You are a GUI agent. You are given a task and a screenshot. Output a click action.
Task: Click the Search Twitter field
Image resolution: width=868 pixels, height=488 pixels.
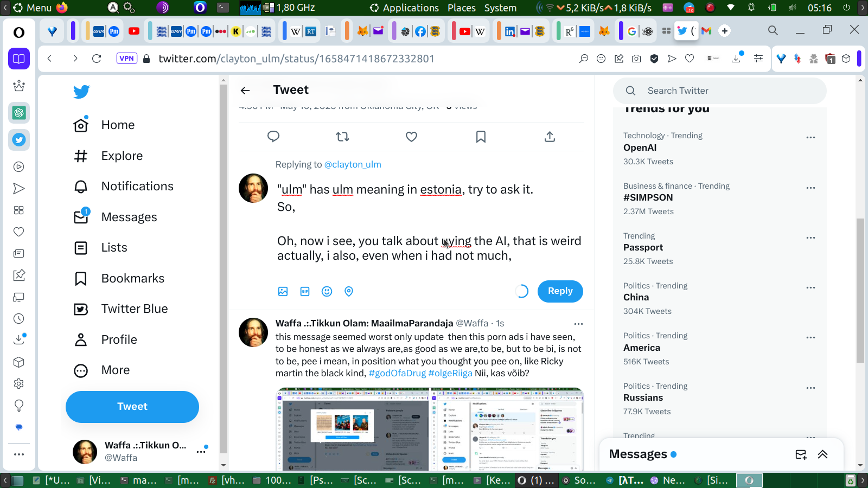pyautogui.click(x=720, y=91)
